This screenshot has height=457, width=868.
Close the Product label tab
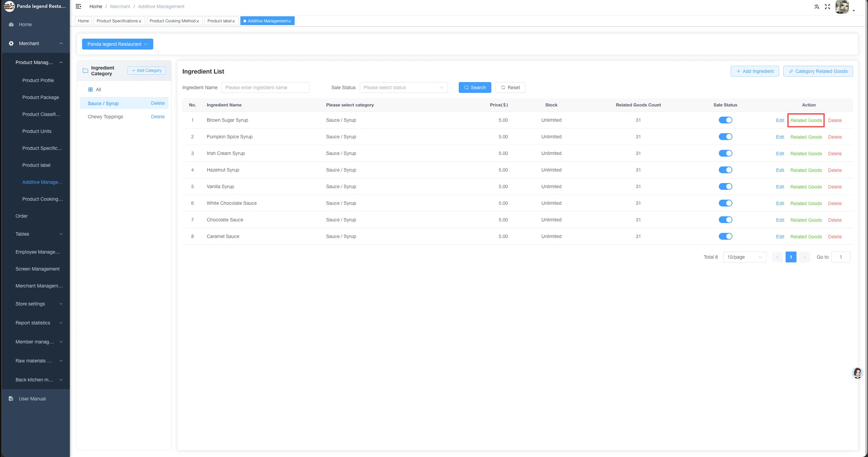[x=234, y=21]
